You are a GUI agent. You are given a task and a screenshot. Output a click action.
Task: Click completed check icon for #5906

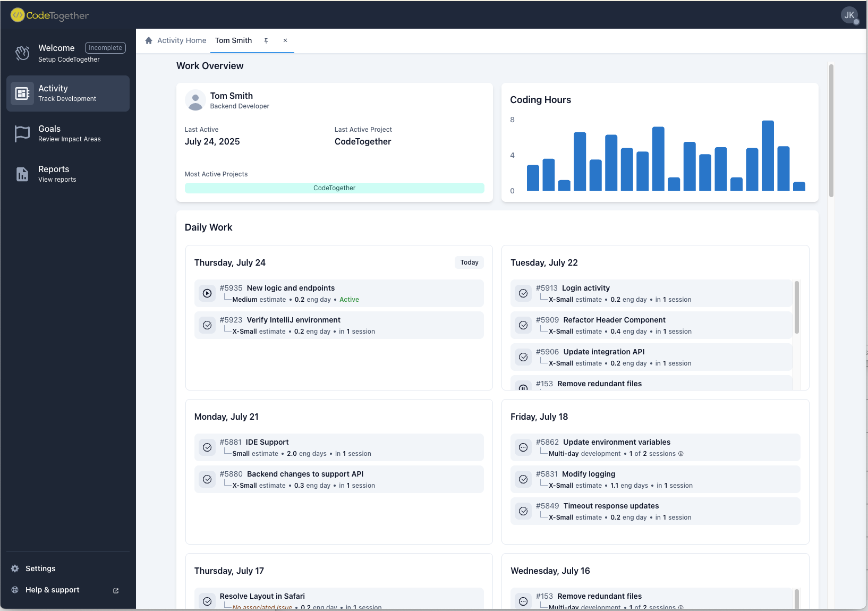click(523, 357)
